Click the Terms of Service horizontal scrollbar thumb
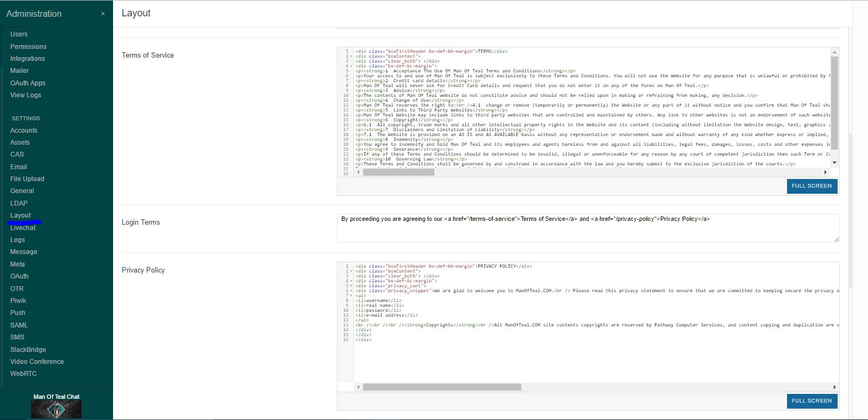The width and height of the screenshot is (868, 420). click(x=398, y=172)
